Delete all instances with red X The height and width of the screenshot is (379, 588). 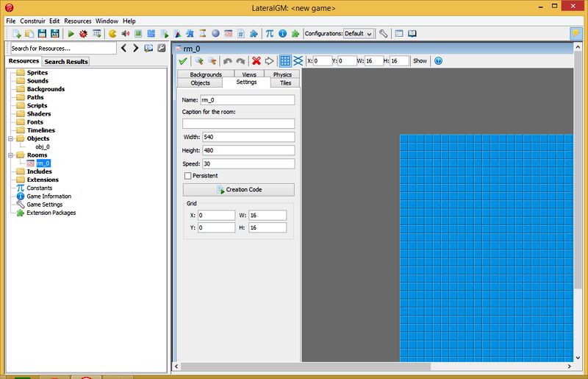coord(257,61)
